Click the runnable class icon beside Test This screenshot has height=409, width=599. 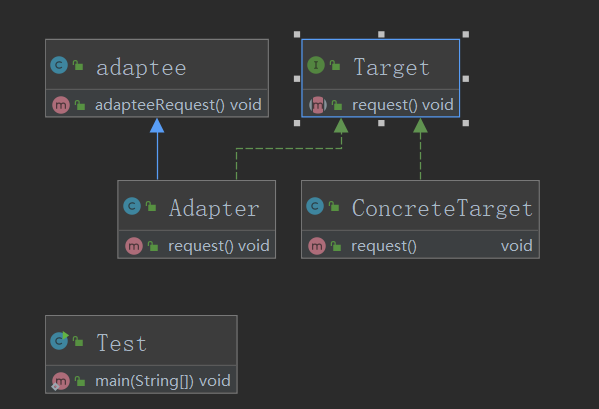click(x=59, y=341)
